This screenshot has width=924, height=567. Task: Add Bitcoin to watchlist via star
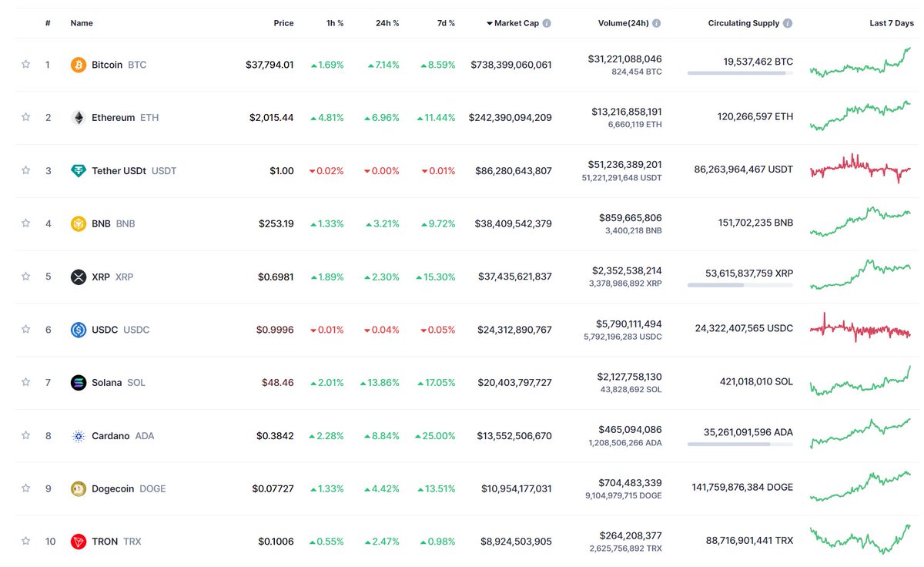click(x=25, y=65)
